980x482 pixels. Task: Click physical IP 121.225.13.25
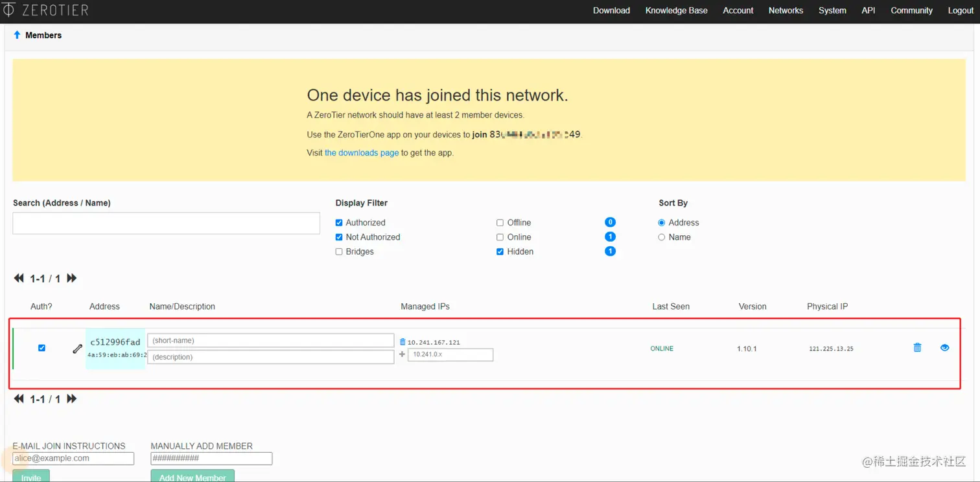click(x=831, y=349)
